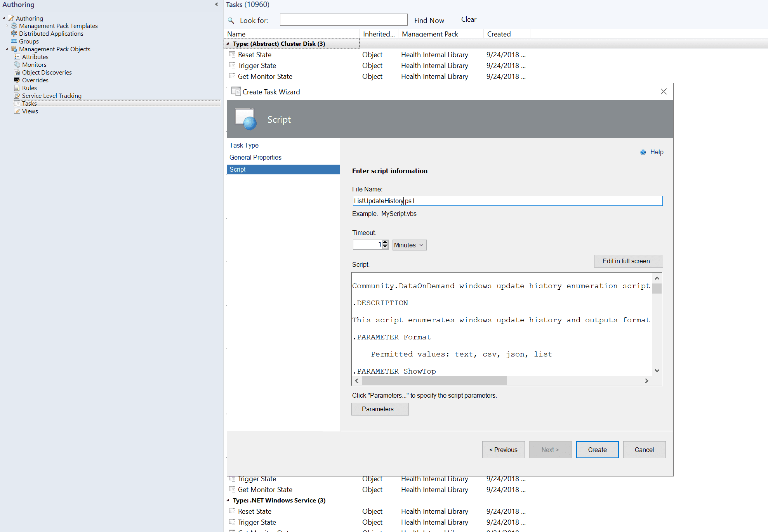Collapse the Authoring navigation pane arrow
The image size is (768, 532).
[x=216, y=4]
